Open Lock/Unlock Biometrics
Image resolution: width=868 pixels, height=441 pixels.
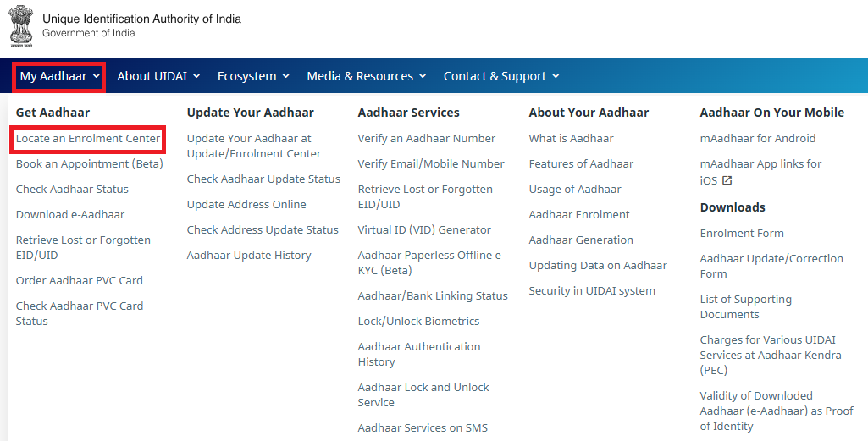418,322
